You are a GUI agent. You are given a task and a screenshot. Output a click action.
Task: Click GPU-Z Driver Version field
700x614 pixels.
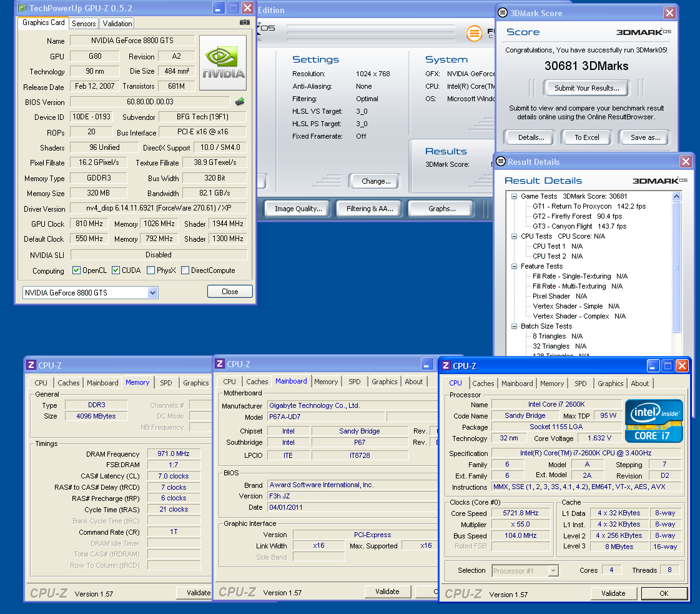[159, 207]
